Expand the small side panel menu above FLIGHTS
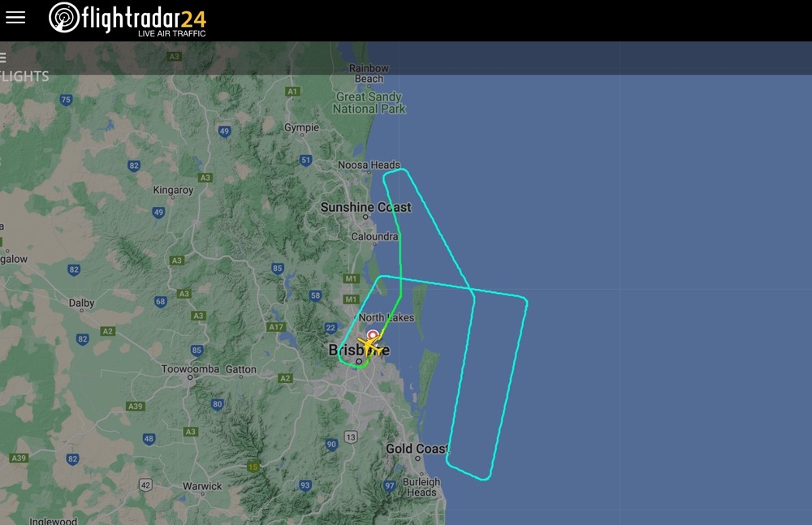Screen dimensions: 812x525 [2, 58]
